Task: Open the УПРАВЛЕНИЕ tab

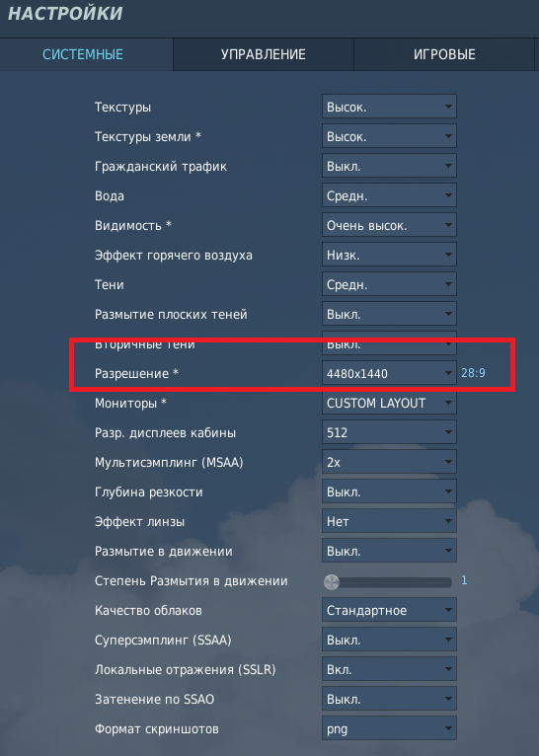Action: point(264,54)
